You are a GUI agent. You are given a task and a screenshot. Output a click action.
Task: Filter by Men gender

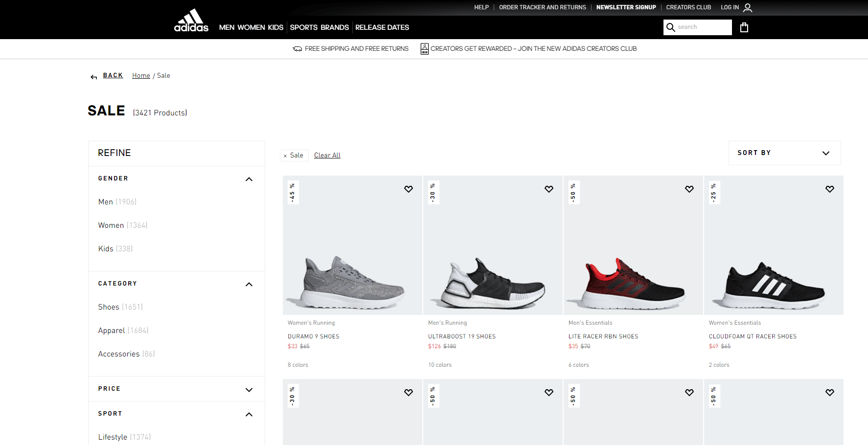[x=117, y=202]
